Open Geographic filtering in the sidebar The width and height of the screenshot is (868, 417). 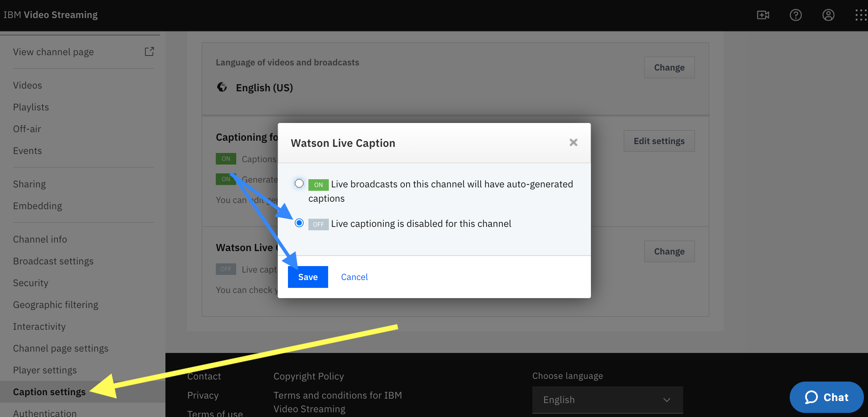tap(55, 305)
